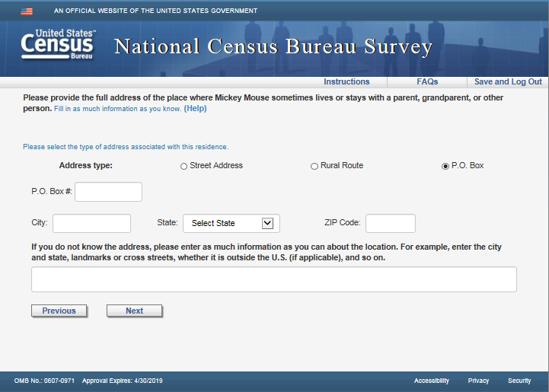This screenshot has width=549, height=392.
Task: Open the Accessibility footer link
Action: [x=431, y=381]
